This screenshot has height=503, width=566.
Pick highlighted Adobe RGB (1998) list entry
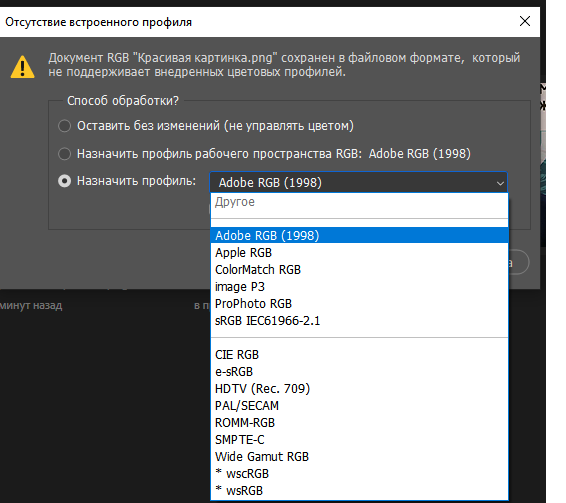359,235
